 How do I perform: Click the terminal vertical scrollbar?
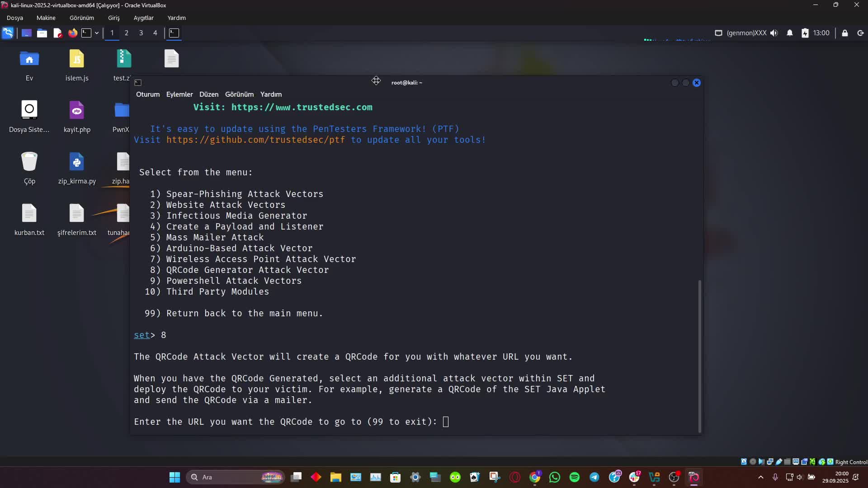pyautogui.click(x=699, y=356)
